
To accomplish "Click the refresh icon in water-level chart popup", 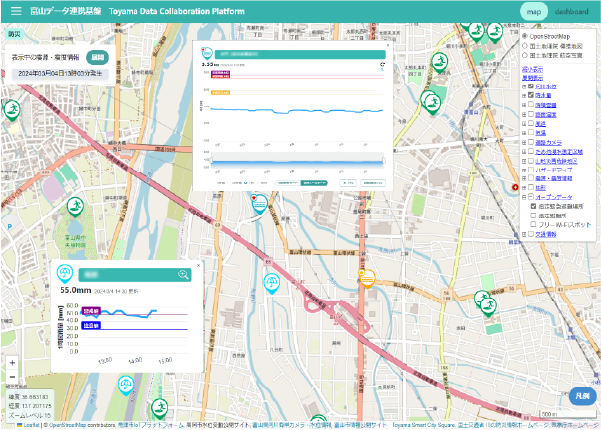I will (x=382, y=64).
